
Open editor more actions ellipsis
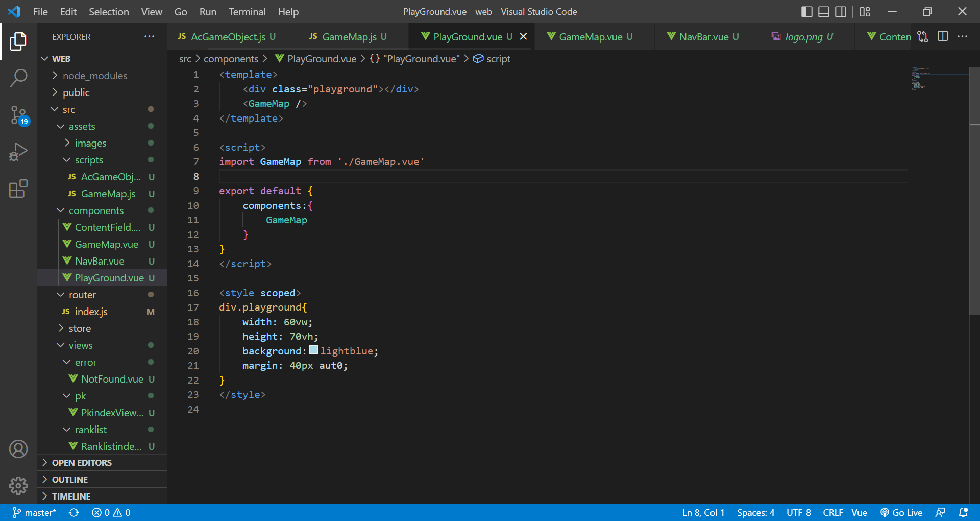pos(963,36)
